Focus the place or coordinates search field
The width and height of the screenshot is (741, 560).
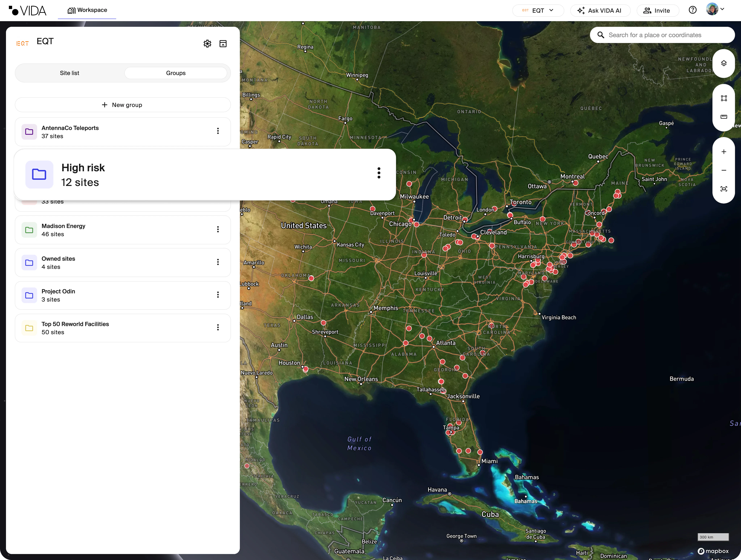pos(662,35)
